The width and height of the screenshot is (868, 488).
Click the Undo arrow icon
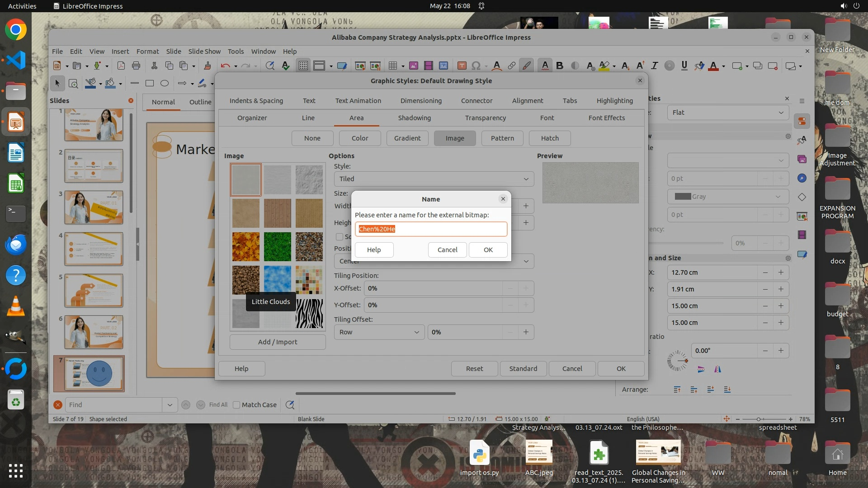pyautogui.click(x=225, y=66)
